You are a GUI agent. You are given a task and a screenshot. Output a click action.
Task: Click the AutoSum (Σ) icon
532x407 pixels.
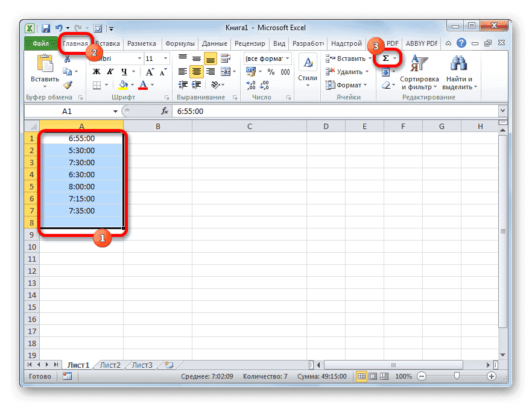387,58
